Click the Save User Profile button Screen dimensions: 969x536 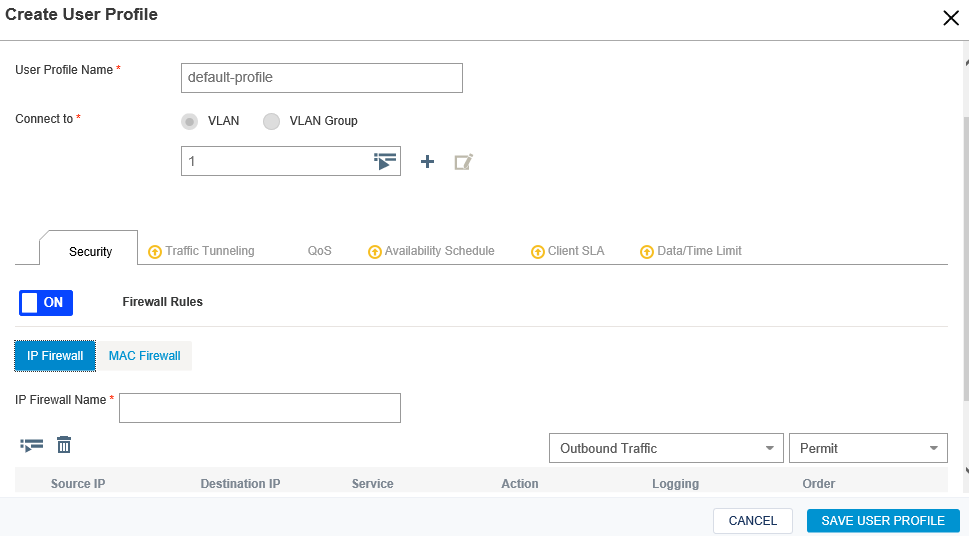tap(882, 521)
